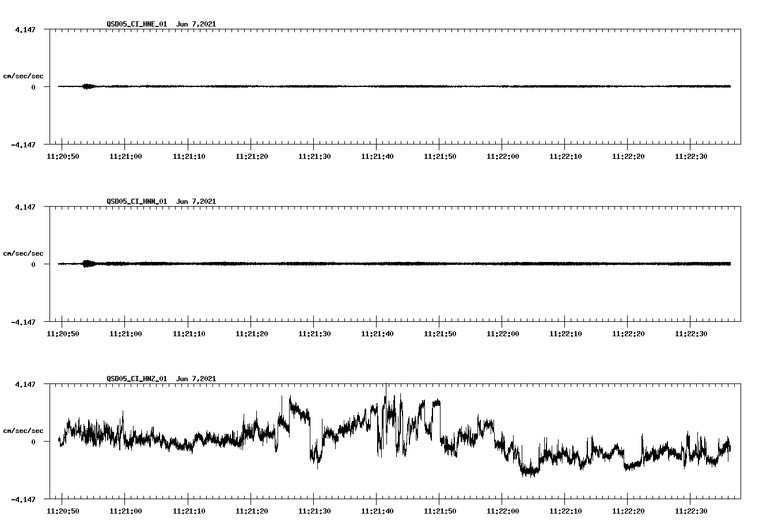Click the QSD05_CI_HNE_01 Jun 7,2021 title

(161, 24)
